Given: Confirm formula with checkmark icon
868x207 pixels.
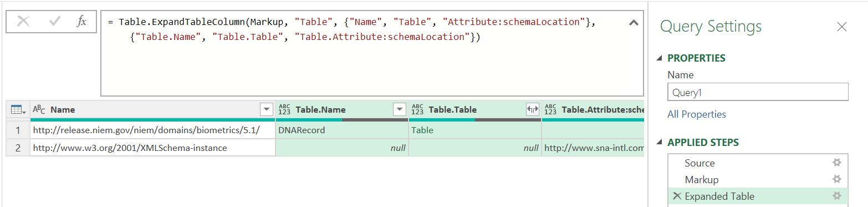Looking at the screenshot, I should tap(54, 22).
